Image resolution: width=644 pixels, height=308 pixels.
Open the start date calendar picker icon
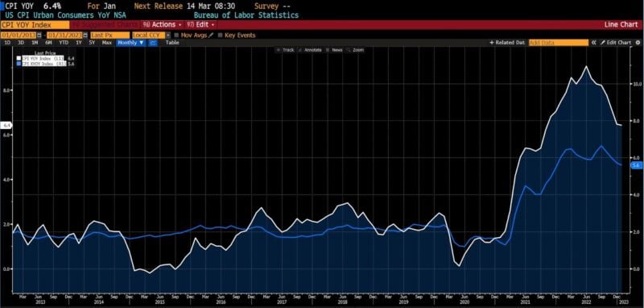click(39, 35)
